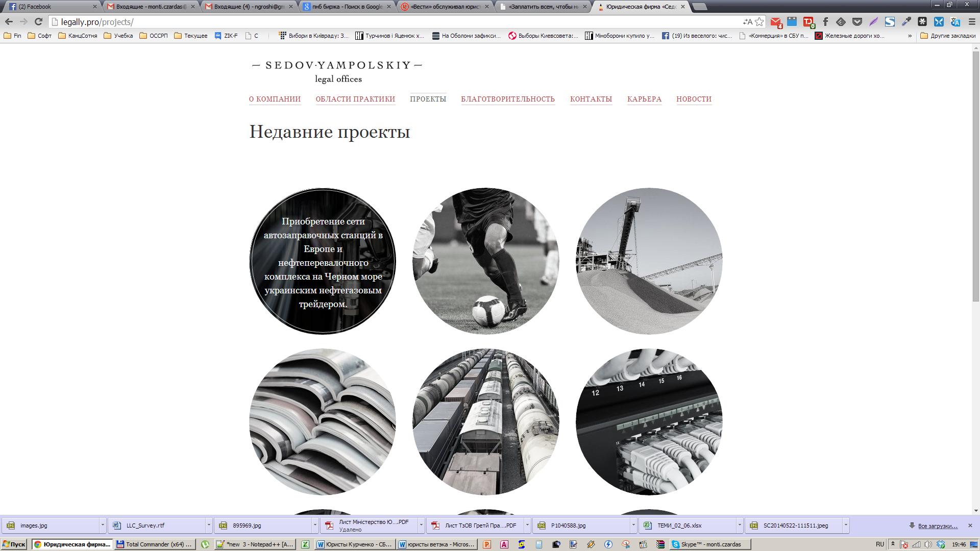
Task: Click the Sedov Yampolskiy logo
Action: 337,71
